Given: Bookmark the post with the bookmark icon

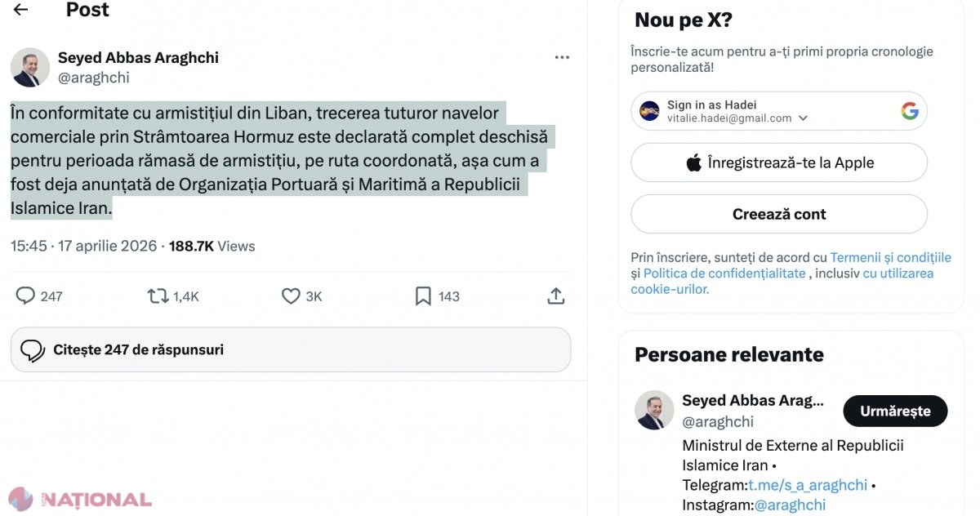Looking at the screenshot, I should tap(423, 296).
